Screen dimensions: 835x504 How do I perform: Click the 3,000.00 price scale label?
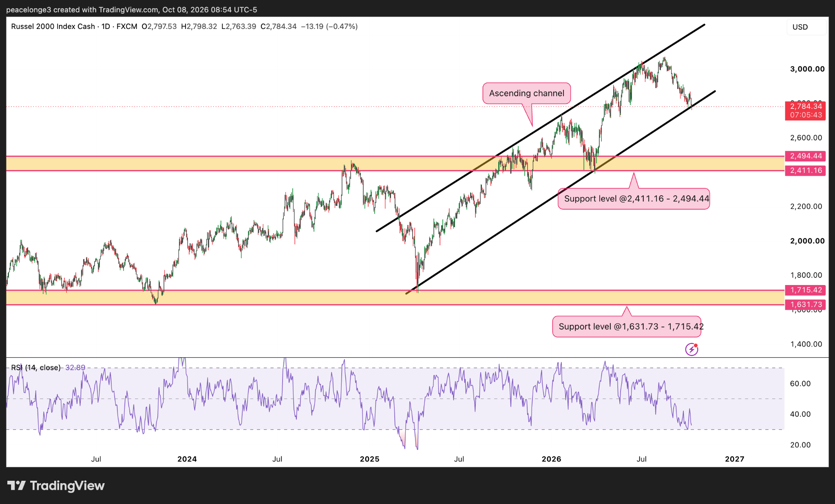point(807,69)
